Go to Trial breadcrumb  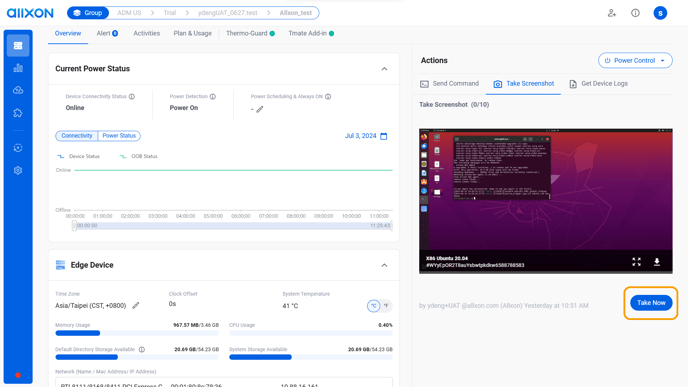[169, 13]
